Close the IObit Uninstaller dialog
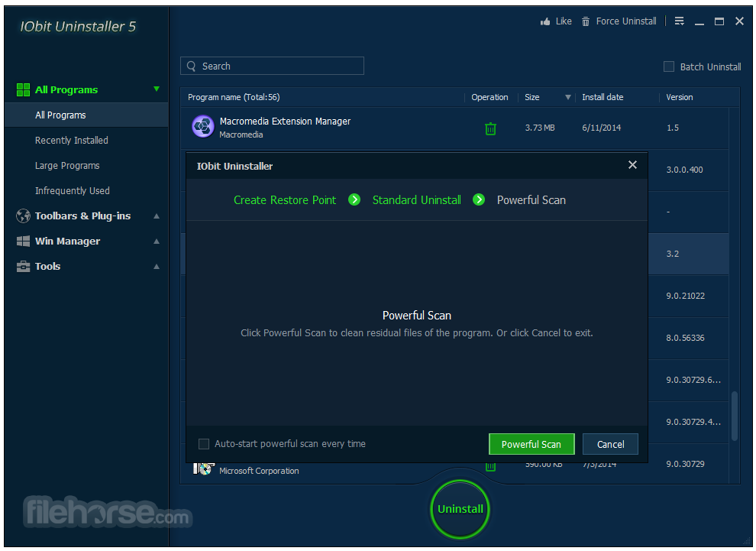 click(x=632, y=165)
